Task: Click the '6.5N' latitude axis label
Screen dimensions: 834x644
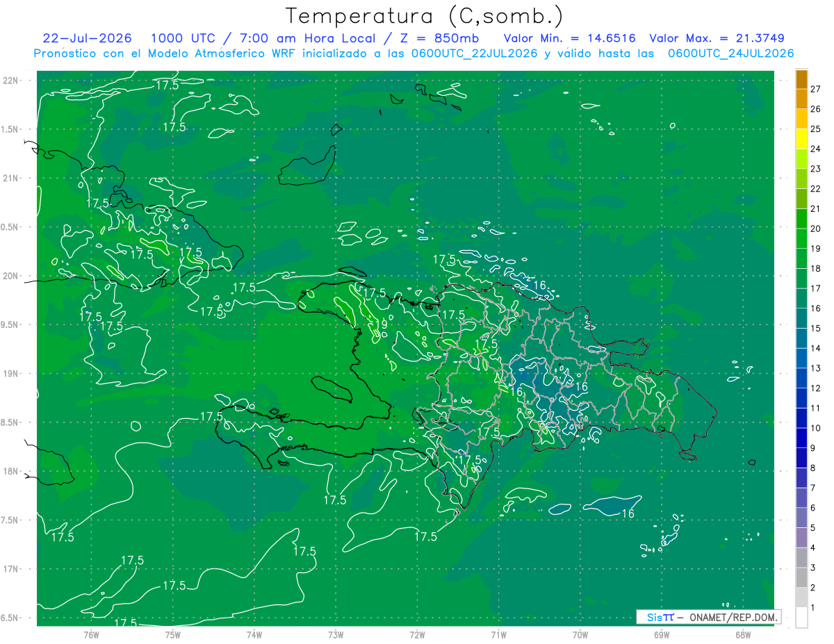Action: click(x=10, y=618)
